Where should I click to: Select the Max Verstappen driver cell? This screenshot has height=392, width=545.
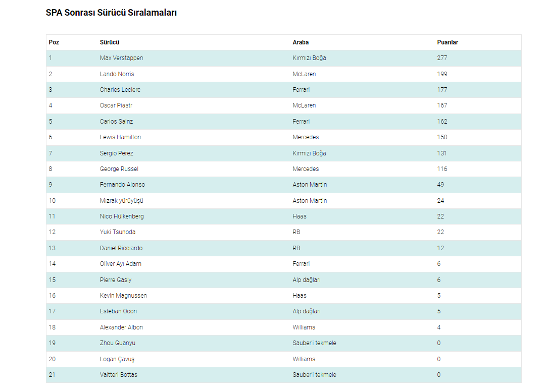coord(121,58)
